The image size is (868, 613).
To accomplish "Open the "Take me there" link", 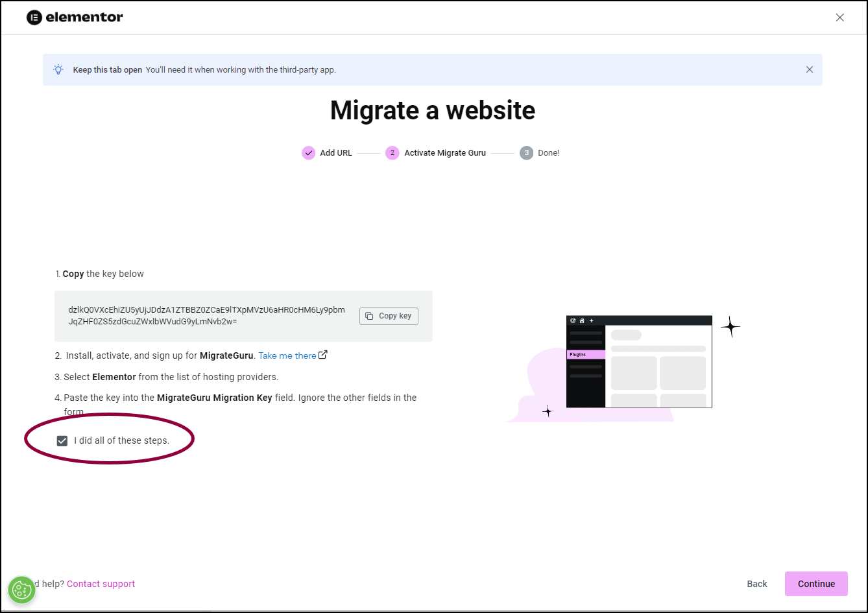I will coord(287,355).
